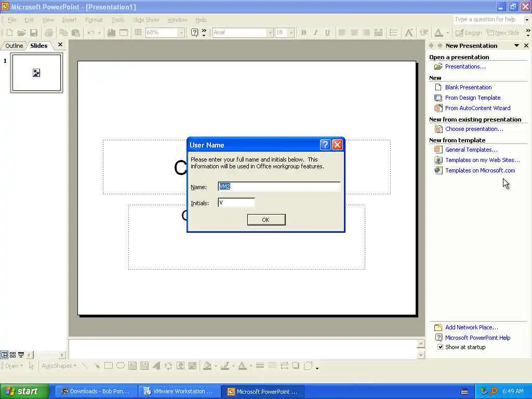Screen dimensions: 532x399
Task: Click the Paste clipboard icon
Action: pos(76,33)
